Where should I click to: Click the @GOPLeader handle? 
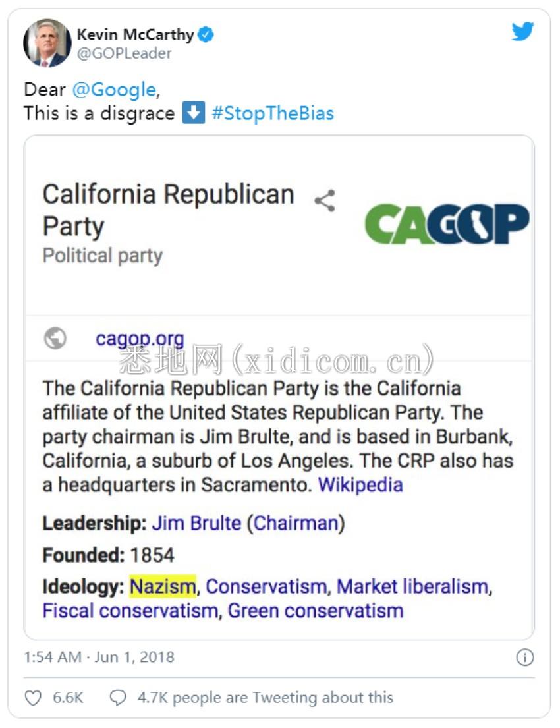(x=124, y=53)
